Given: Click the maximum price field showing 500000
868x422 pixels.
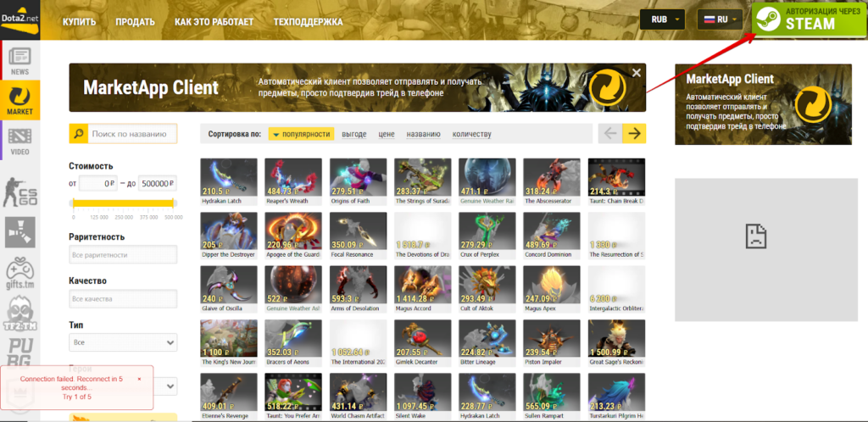Looking at the screenshot, I should [x=158, y=184].
